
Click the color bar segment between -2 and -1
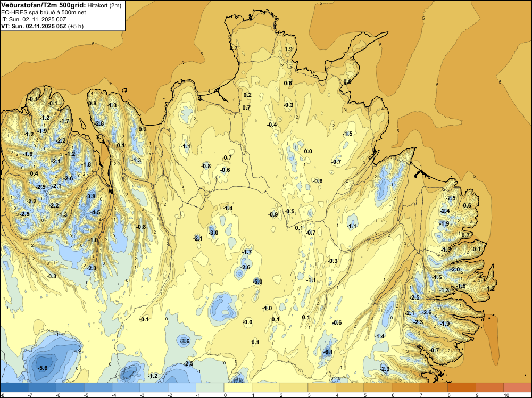(x=182, y=387)
